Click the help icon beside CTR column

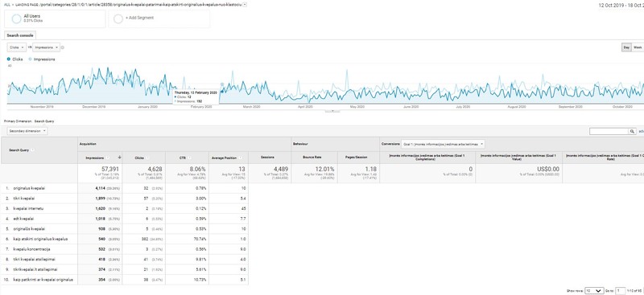(190, 158)
